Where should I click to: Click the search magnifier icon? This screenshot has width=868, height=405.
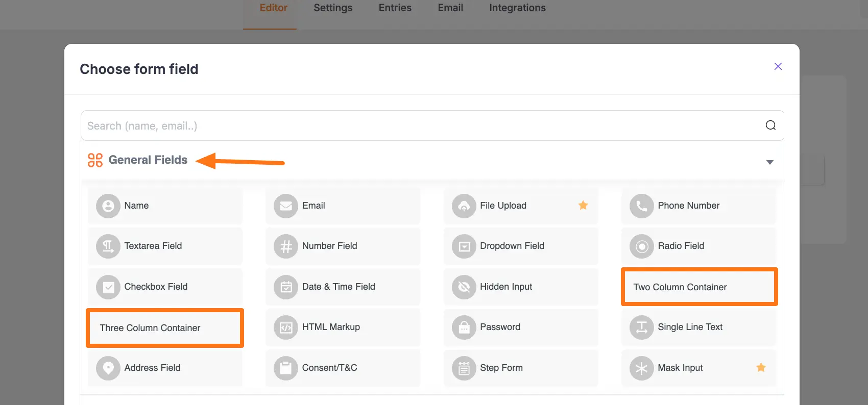[x=770, y=125]
